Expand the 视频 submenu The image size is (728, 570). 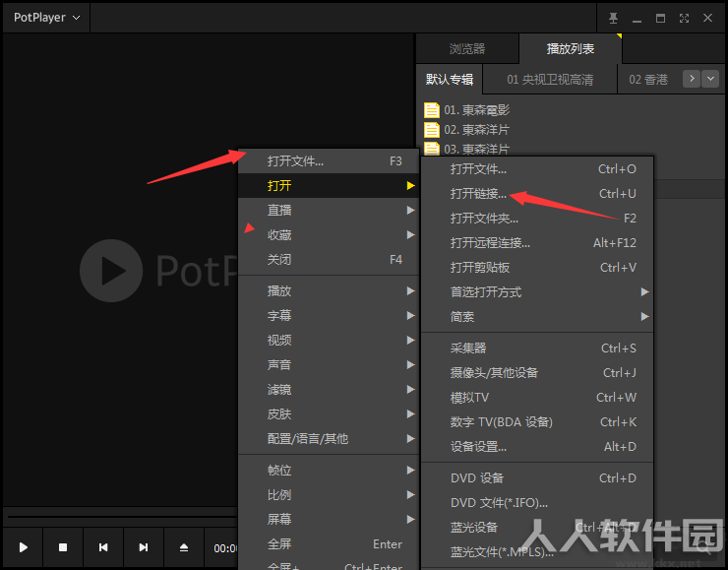[x=330, y=340]
